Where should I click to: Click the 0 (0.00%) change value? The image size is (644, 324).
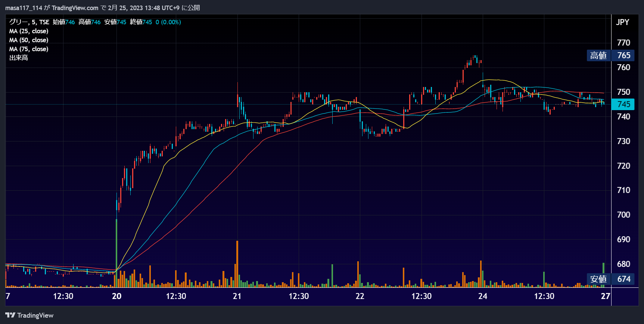click(x=168, y=22)
